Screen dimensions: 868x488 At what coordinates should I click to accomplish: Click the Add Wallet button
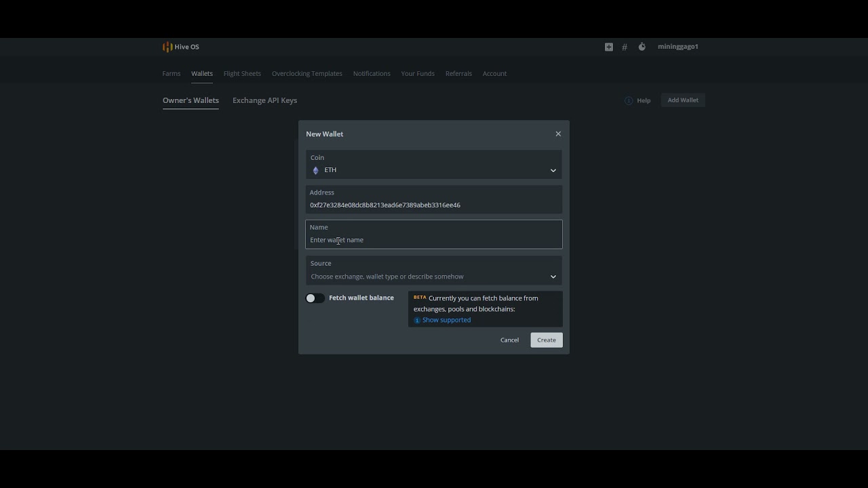(x=683, y=100)
